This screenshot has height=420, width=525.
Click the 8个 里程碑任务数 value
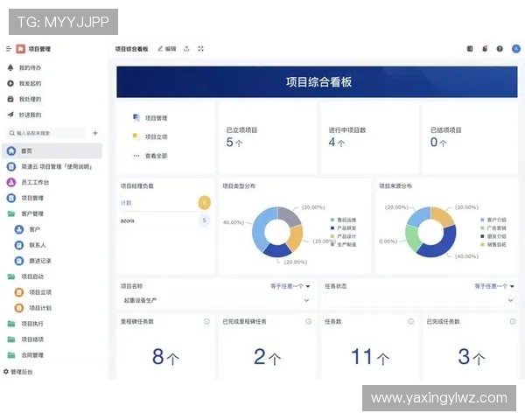point(165,356)
